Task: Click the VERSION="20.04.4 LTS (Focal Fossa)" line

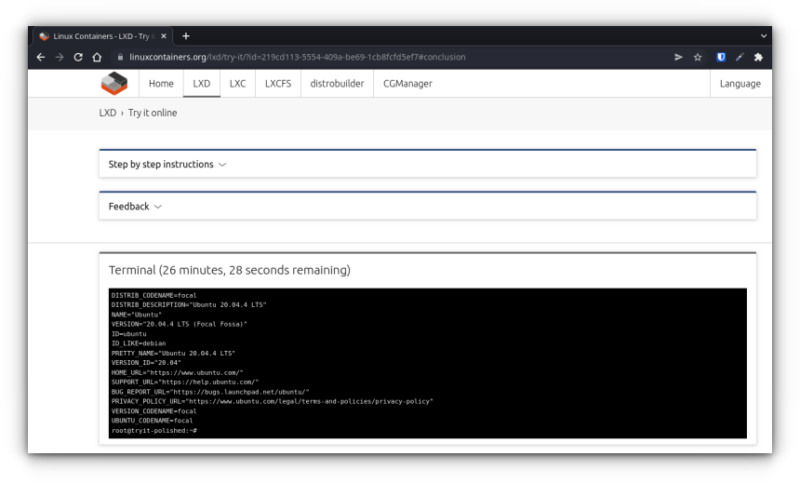Action: (179, 324)
